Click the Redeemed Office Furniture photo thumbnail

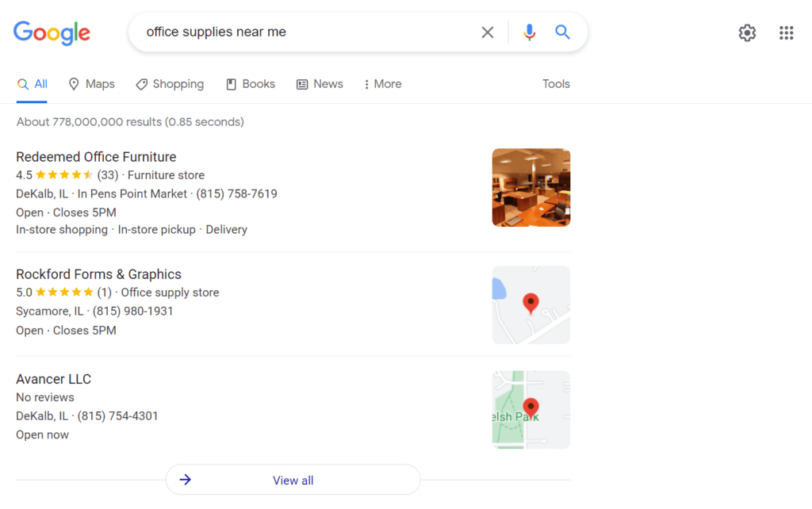(x=530, y=187)
